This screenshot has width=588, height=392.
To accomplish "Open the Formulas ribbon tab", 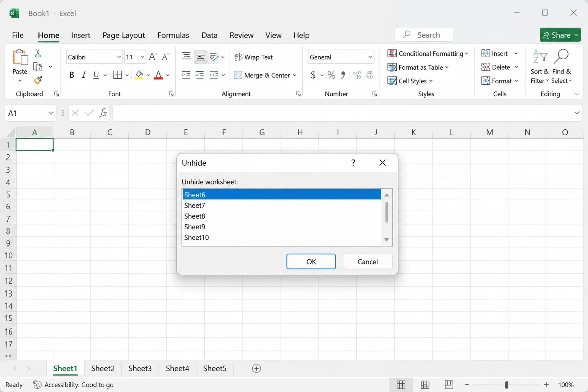I will (173, 35).
